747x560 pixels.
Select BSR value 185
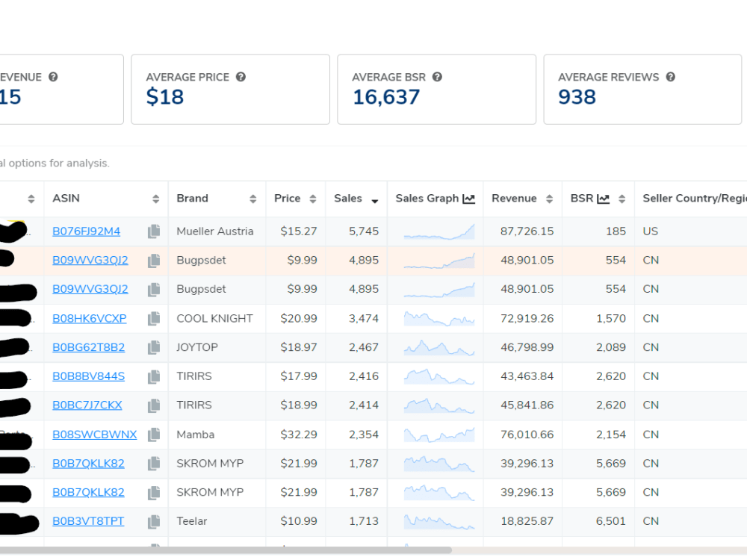tap(616, 231)
